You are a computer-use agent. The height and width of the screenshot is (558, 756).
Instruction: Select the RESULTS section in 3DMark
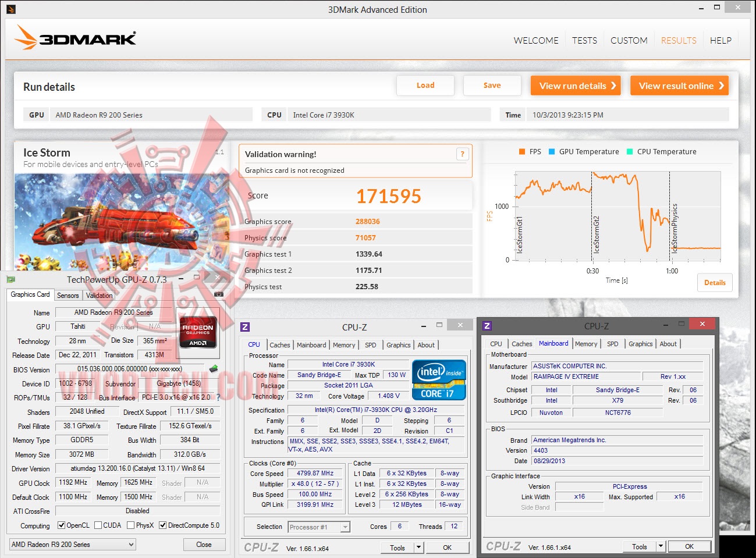(x=679, y=41)
